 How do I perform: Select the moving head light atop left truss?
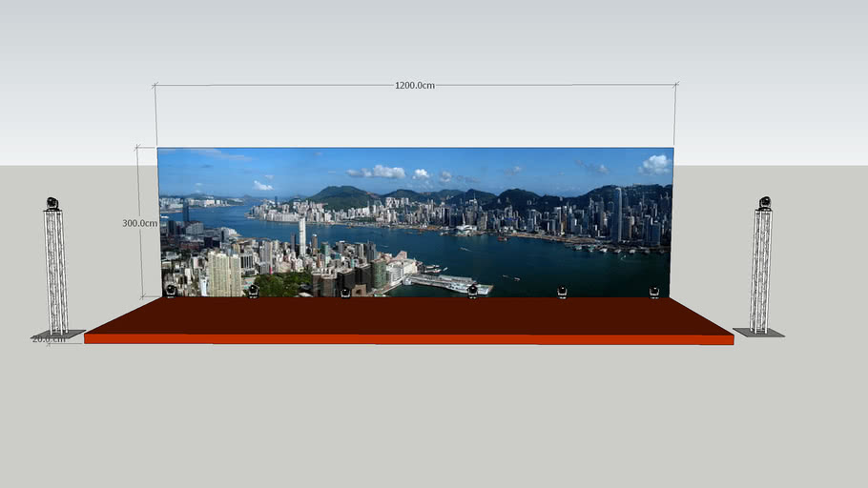52,203
